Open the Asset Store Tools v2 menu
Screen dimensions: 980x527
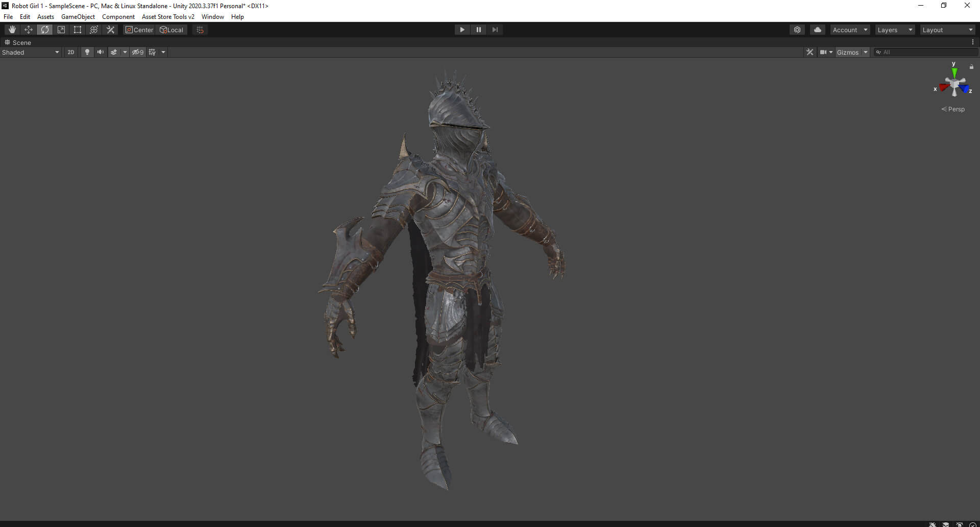tap(168, 17)
